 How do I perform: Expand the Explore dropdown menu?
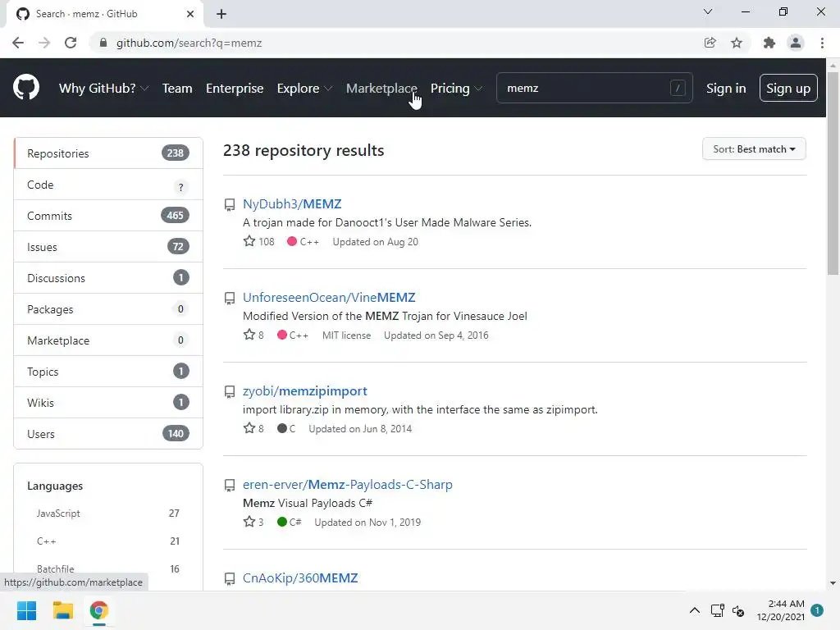pos(304,89)
